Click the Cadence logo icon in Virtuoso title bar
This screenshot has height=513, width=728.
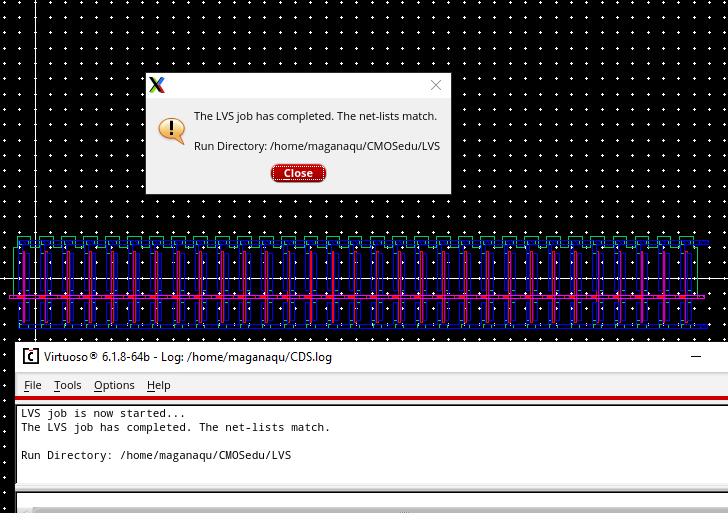pyautogui.click(x=31, y=357)
